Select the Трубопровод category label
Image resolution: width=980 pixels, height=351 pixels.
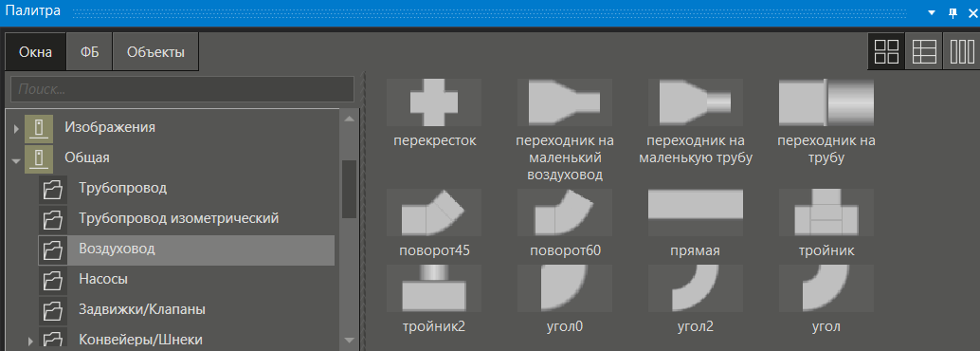click(122, 188)
